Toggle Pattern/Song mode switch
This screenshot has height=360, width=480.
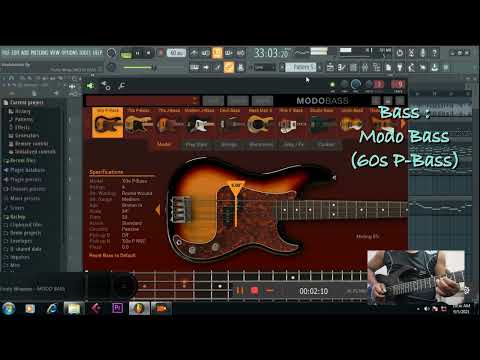126,54
